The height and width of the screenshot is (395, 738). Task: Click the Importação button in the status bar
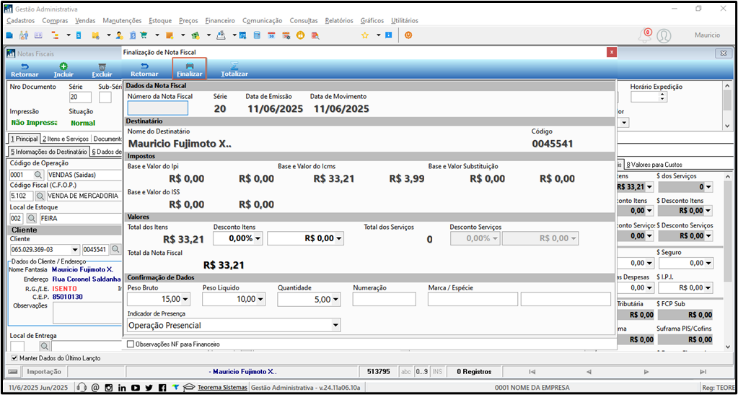pos(44,371)
